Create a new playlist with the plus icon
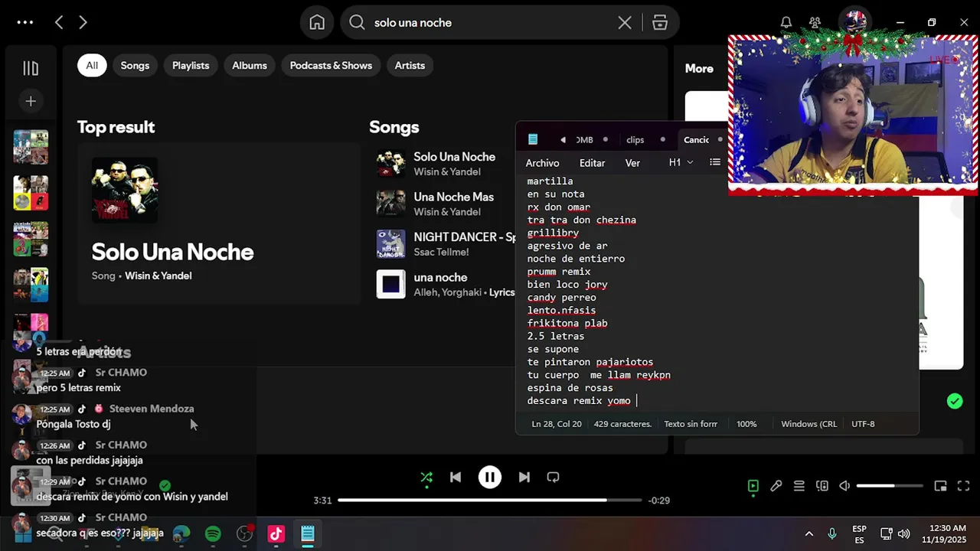 pyautogui.click(x=31, y=101)
